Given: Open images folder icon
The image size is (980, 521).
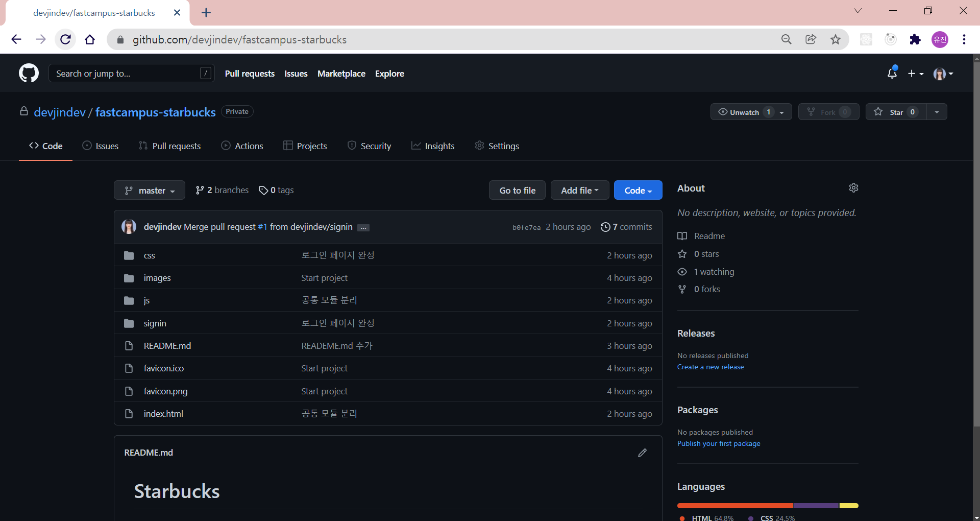Looking at the screenshot, I should click(129, 278).
